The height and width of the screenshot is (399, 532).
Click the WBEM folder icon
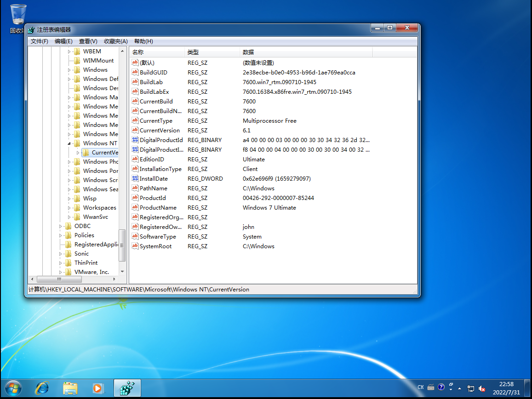(x=77, y=51)
